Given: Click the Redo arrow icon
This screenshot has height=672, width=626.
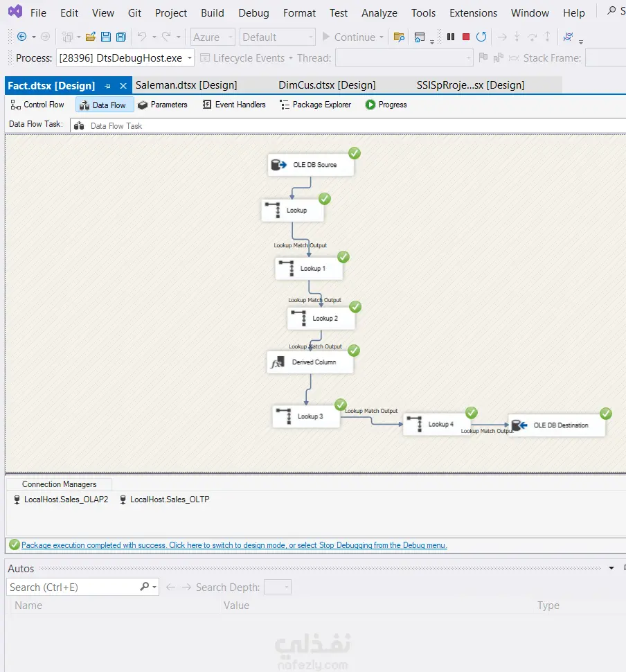Looking at the screenshot, I should [x=166, y=37].
